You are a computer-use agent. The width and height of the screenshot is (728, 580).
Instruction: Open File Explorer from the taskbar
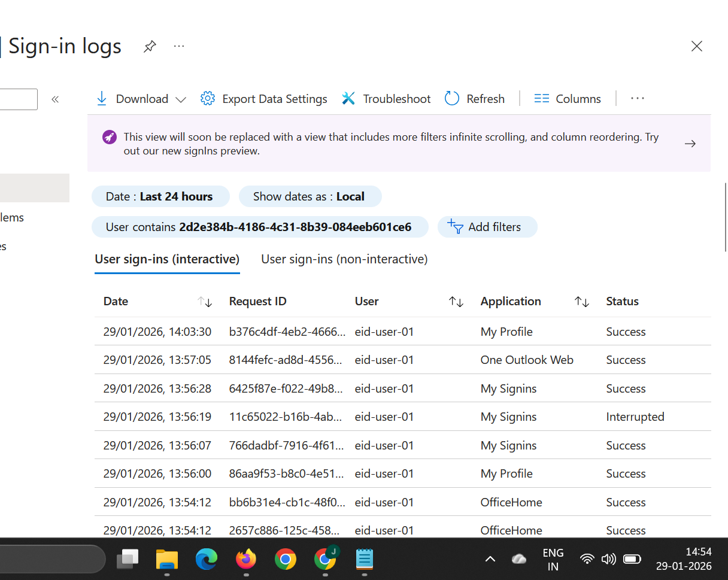click(166, 560)
